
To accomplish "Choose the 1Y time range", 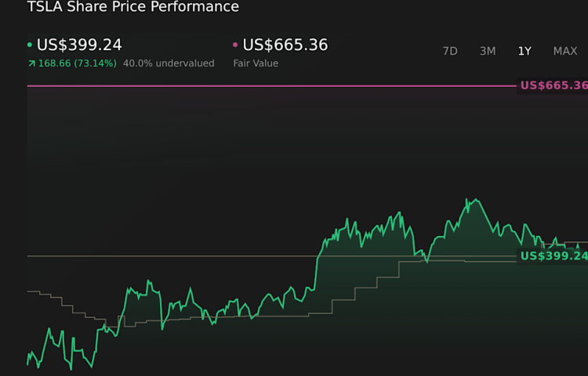I will (524, 51).
